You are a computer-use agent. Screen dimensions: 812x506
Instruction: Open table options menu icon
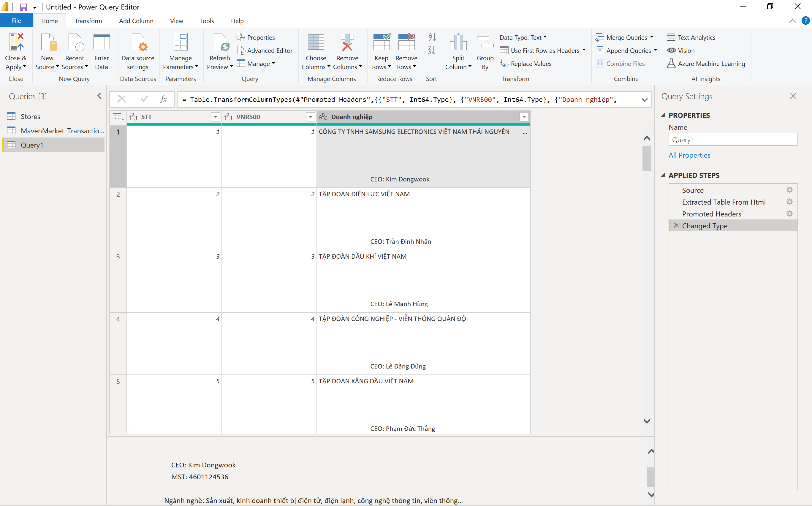[x=118, y=117]
